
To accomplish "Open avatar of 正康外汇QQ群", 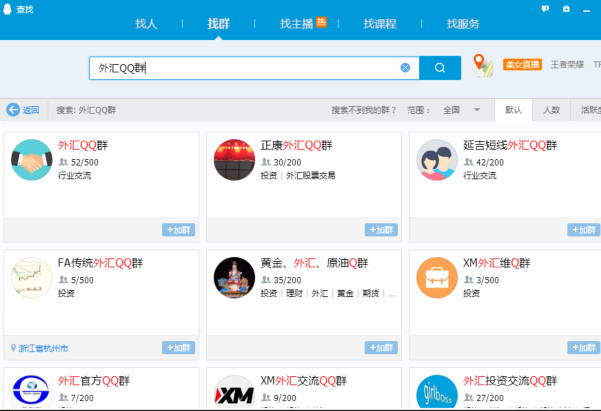I will click(x=234, y=159).
